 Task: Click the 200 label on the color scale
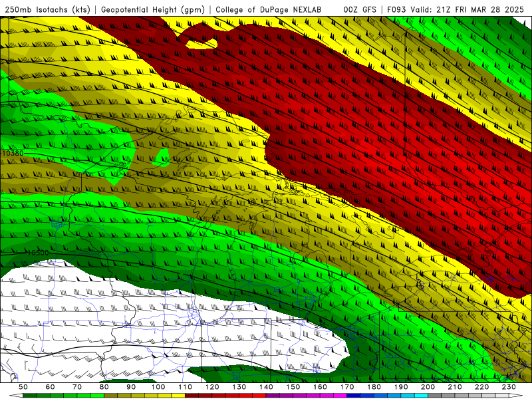tap(428, 387)
